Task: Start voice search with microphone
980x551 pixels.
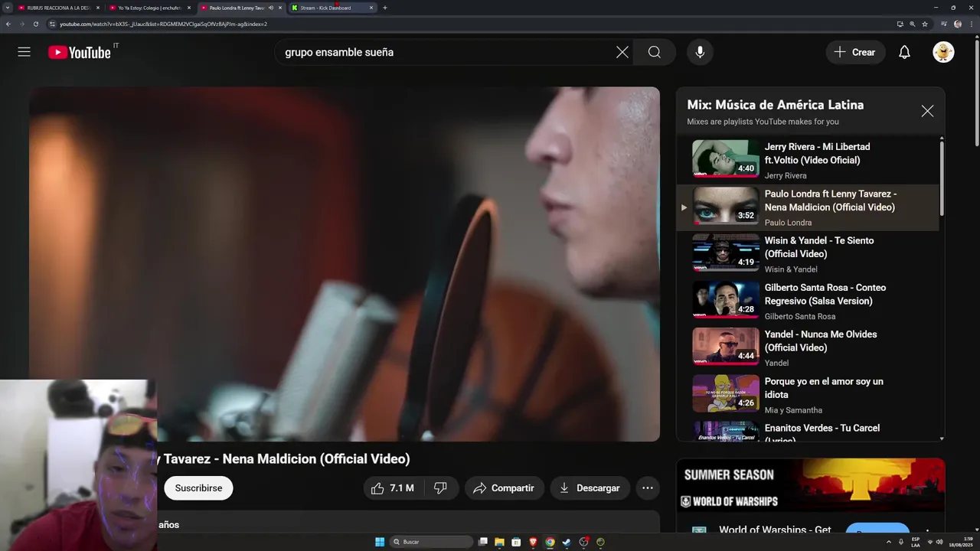Action: point(700,52)
